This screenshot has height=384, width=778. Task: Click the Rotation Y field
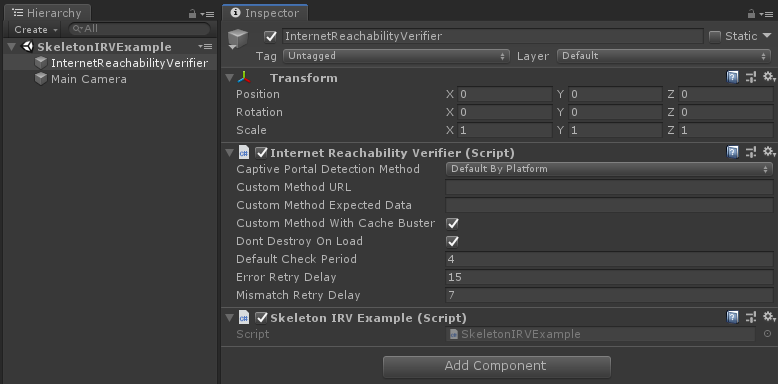(615, 113)
